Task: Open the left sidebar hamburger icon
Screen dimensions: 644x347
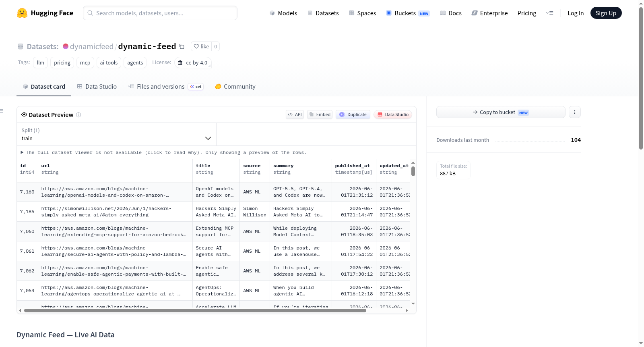Action: point(2,111)
